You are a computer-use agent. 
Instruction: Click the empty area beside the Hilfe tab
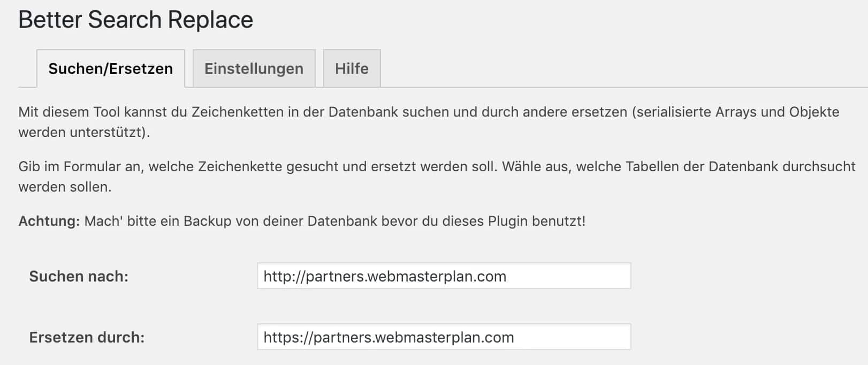click(589, 69)
